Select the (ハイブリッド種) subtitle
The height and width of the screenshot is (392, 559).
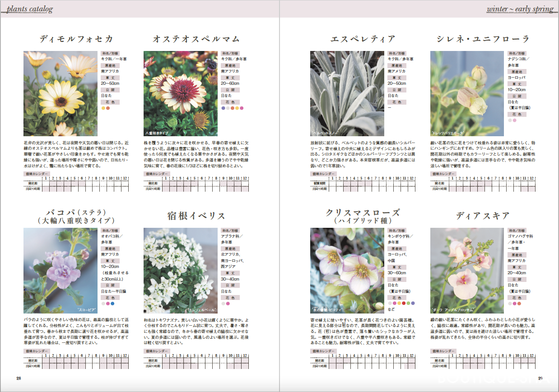(x=363, y=221)
